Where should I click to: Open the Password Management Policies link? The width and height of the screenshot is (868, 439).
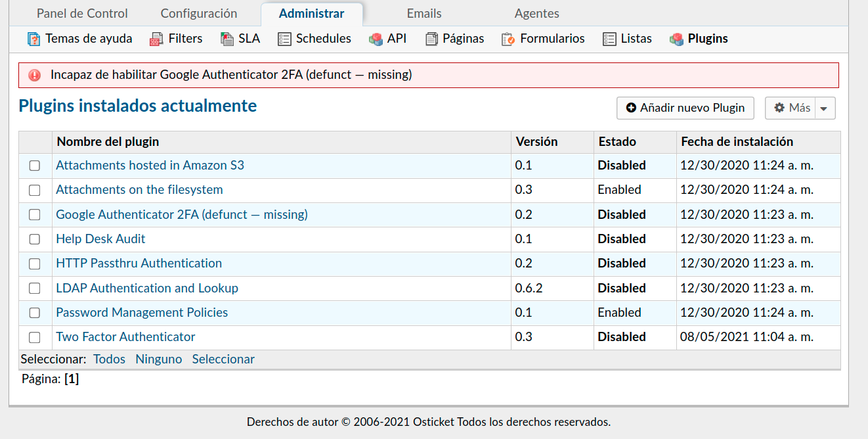pos(142,313)
